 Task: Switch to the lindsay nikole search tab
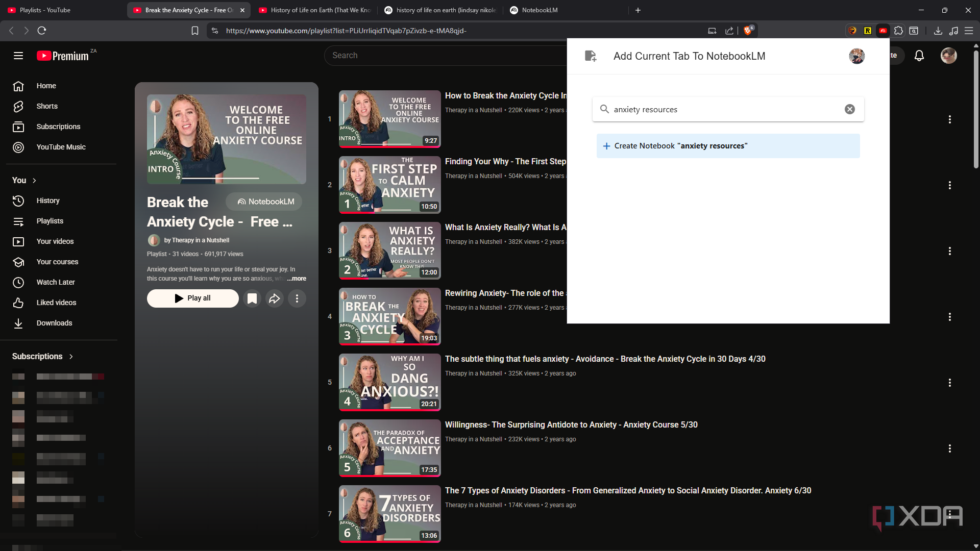pyautogui.click(x=440, y=10)
